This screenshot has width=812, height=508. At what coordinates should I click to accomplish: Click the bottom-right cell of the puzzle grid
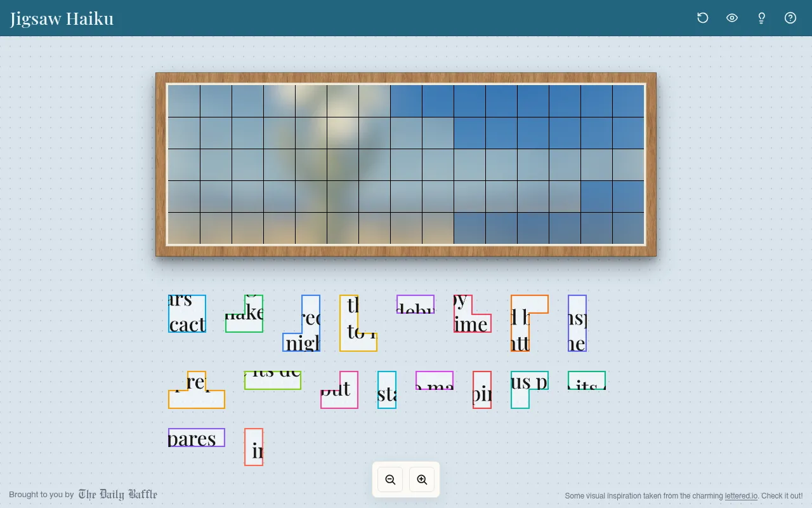tap(628, 228)
